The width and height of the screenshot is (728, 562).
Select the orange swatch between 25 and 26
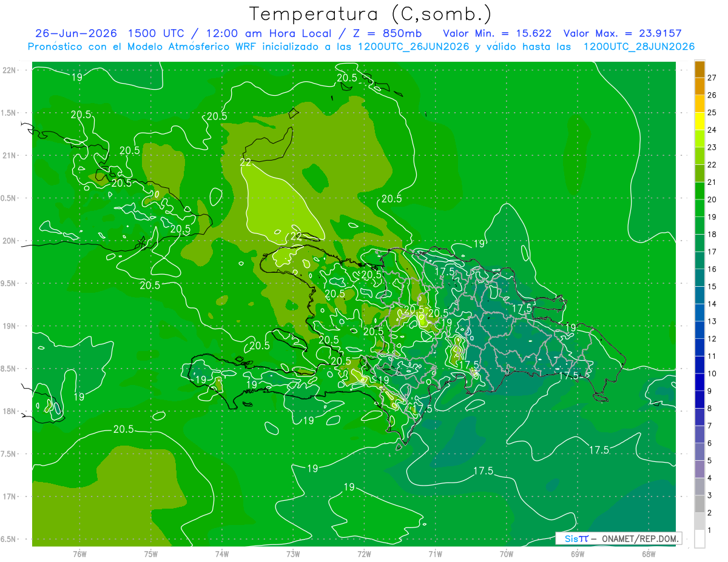(699, 104)
